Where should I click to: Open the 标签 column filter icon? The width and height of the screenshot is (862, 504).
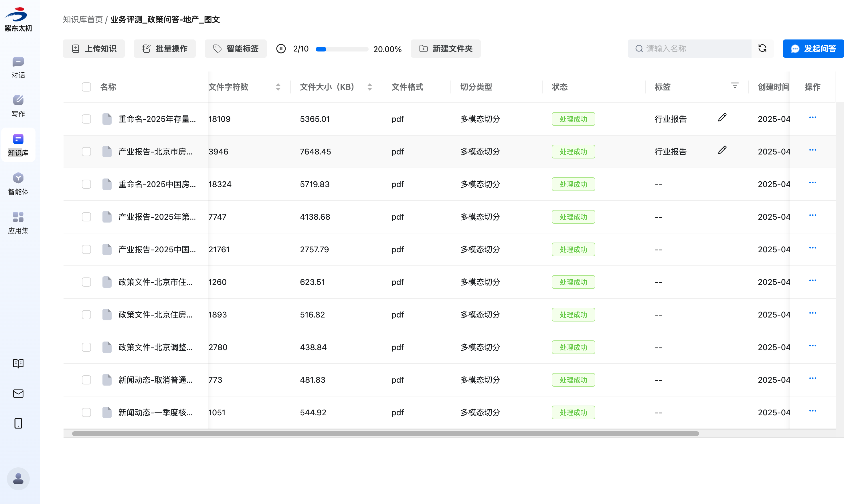coord(734,86)
